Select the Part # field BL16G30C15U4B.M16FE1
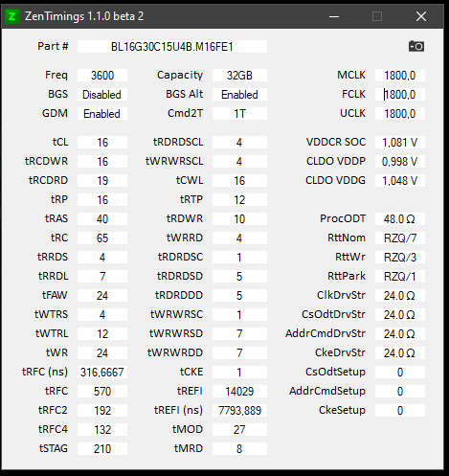The width and height of the screenshot is (449, 476). tap(172, 47)
